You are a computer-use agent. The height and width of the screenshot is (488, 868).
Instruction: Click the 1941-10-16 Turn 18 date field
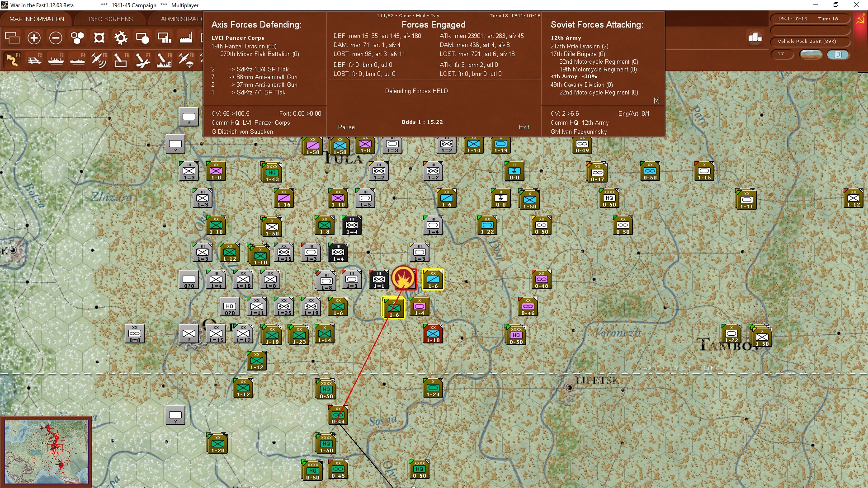(810, 19)
